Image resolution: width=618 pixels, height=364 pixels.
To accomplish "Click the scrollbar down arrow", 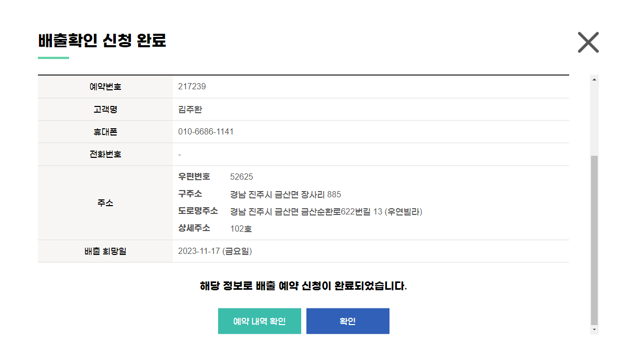I will point(595,330).
